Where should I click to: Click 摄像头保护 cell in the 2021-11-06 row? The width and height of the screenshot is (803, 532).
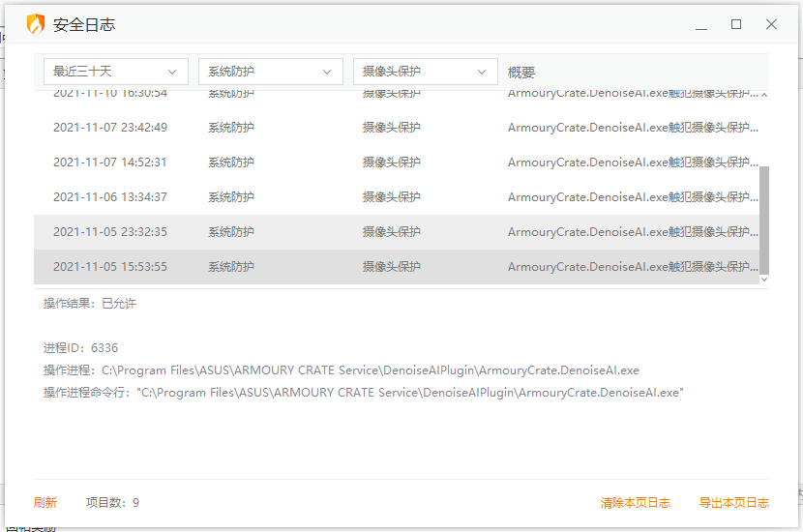click(x=391, y=197)
